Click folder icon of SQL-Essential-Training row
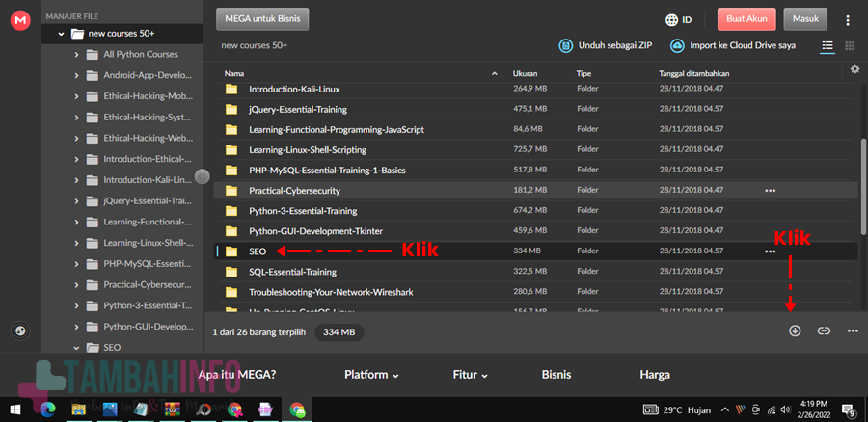The width and height of the screenshot is (868, 422). (x=231, y=272)
